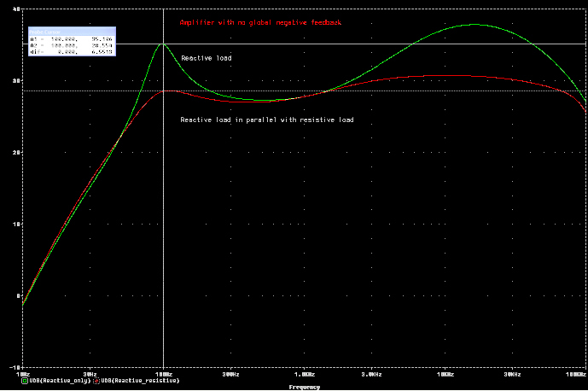
Task: Click the 300Hz x-axis tick label
Action: click(x=230, y=374)
